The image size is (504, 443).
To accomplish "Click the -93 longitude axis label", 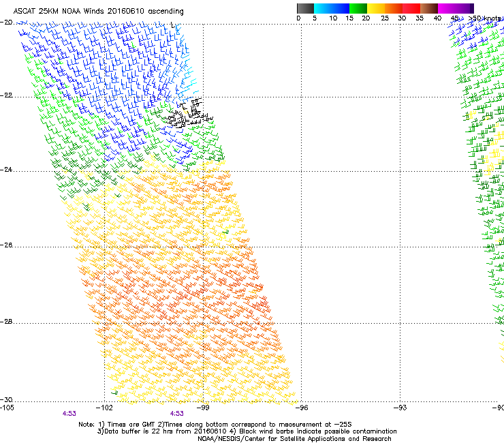I will click(400, 408).
